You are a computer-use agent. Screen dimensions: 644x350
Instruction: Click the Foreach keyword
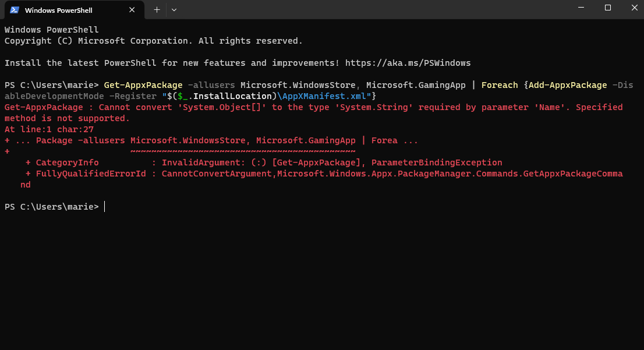click(x=500, y=85)
